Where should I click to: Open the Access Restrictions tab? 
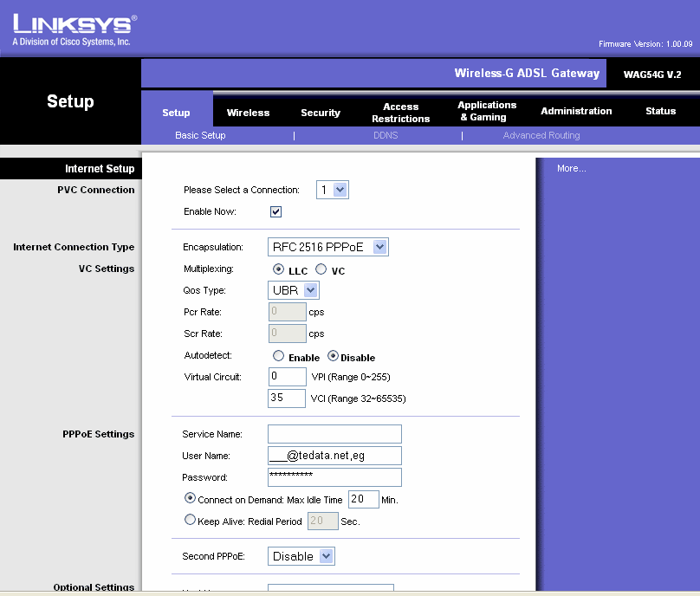(401, 113)
